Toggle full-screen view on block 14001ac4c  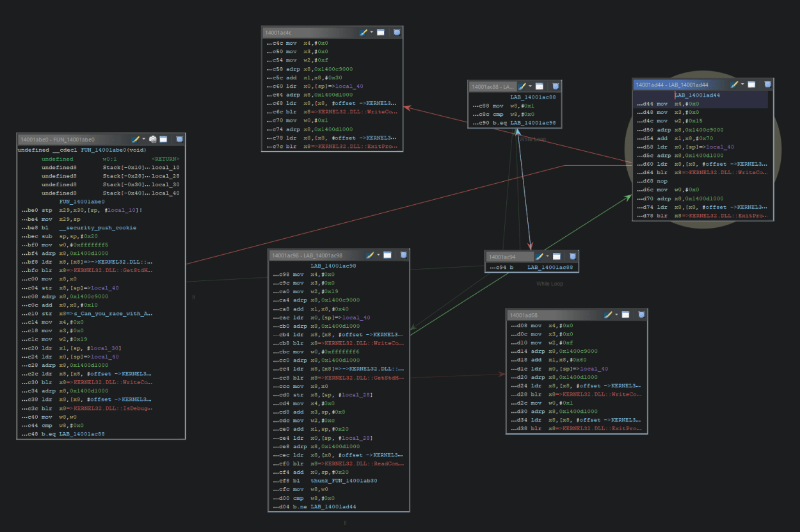[x=381, y=32]
